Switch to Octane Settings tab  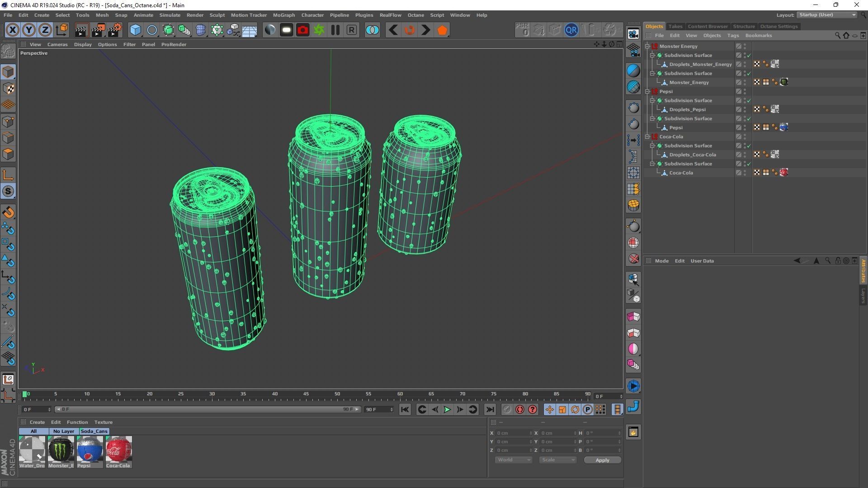tap(778, 26)
